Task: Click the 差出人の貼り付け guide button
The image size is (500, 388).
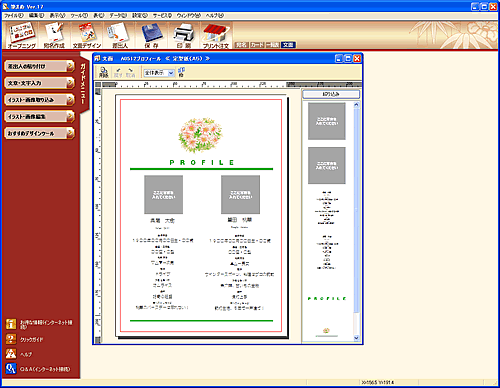Action: tap(39, 66)
